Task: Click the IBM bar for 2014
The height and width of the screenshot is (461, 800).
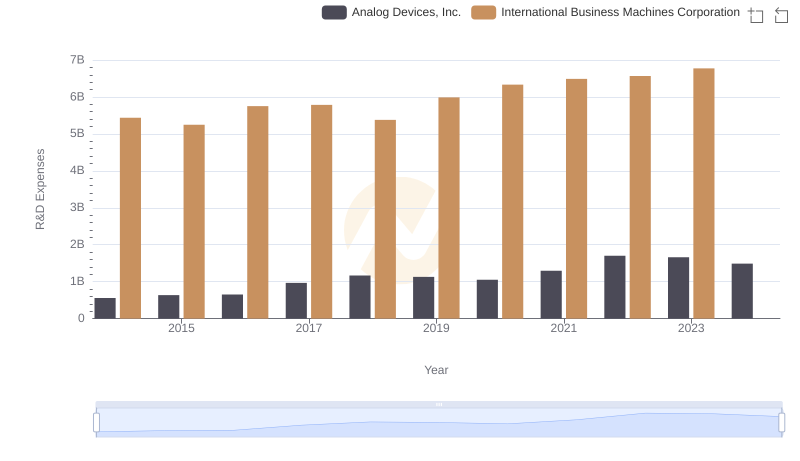Action: point(131,218)
